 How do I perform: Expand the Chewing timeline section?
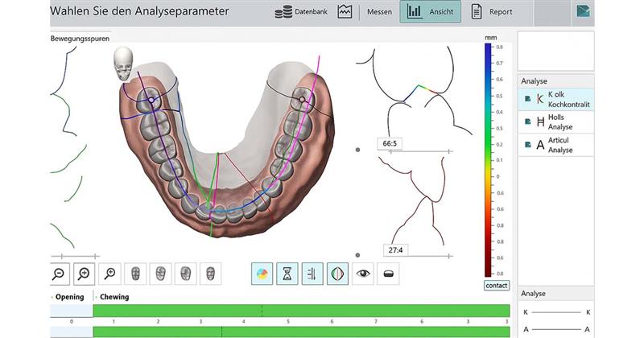point(113,297)
